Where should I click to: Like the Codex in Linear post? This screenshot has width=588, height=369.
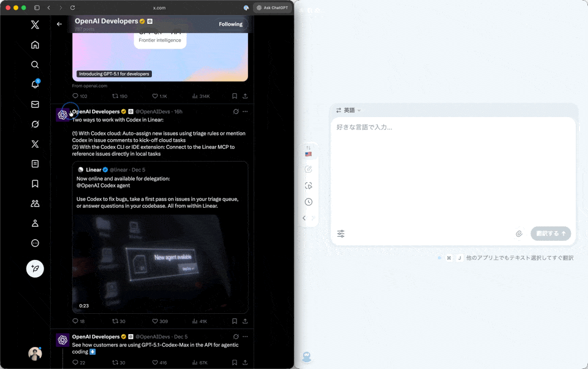155,321
